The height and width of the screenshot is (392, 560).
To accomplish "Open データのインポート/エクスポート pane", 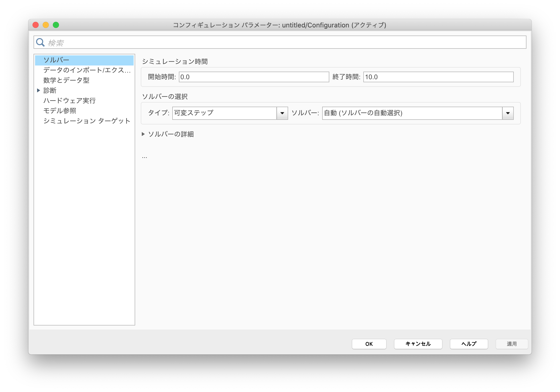I will point(87,70).
